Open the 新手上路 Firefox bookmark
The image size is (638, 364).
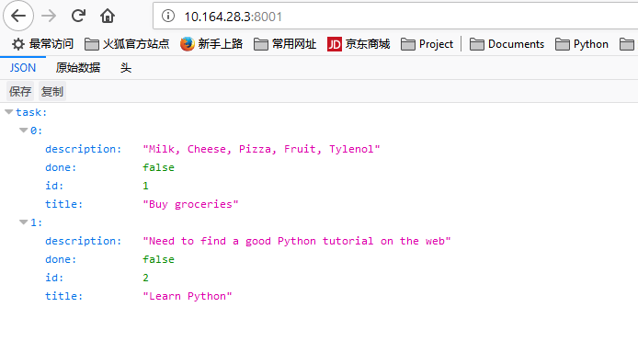(x=211, y=44)
